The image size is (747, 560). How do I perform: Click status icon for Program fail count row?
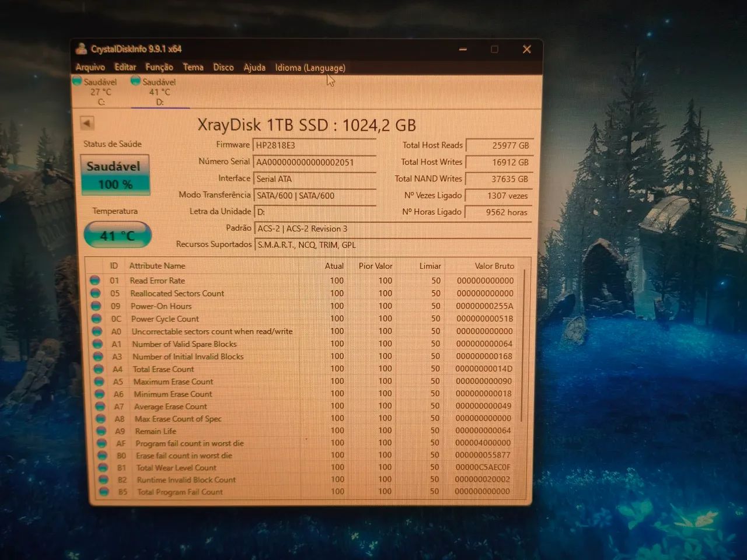click(x=102, y=443)
